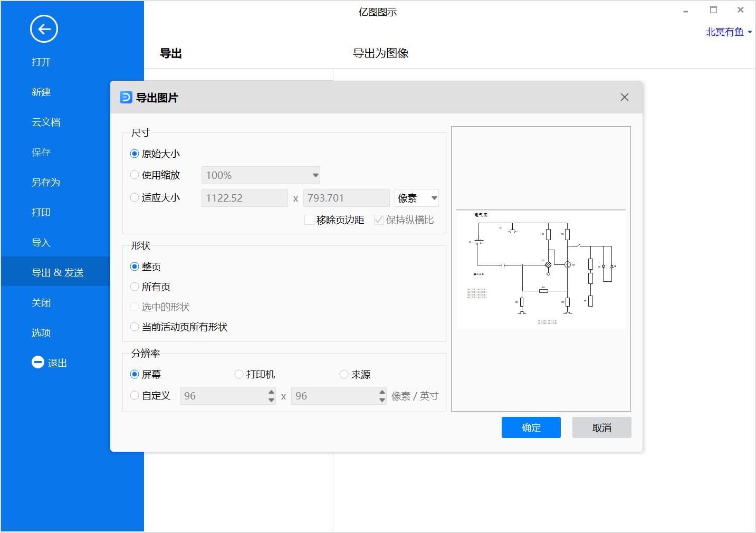Open the 100% zoom scale dropdown
756x533 pixels.
(x=261, y=175)
